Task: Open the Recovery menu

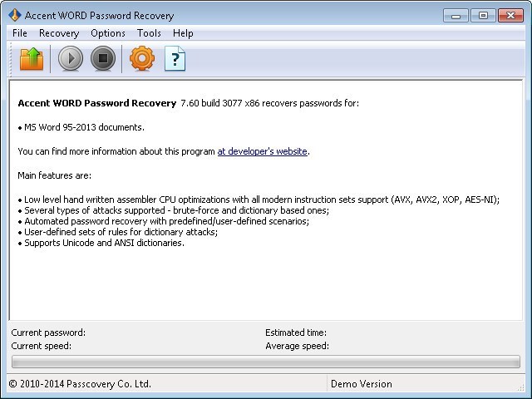Action: (x=59, y=33)
